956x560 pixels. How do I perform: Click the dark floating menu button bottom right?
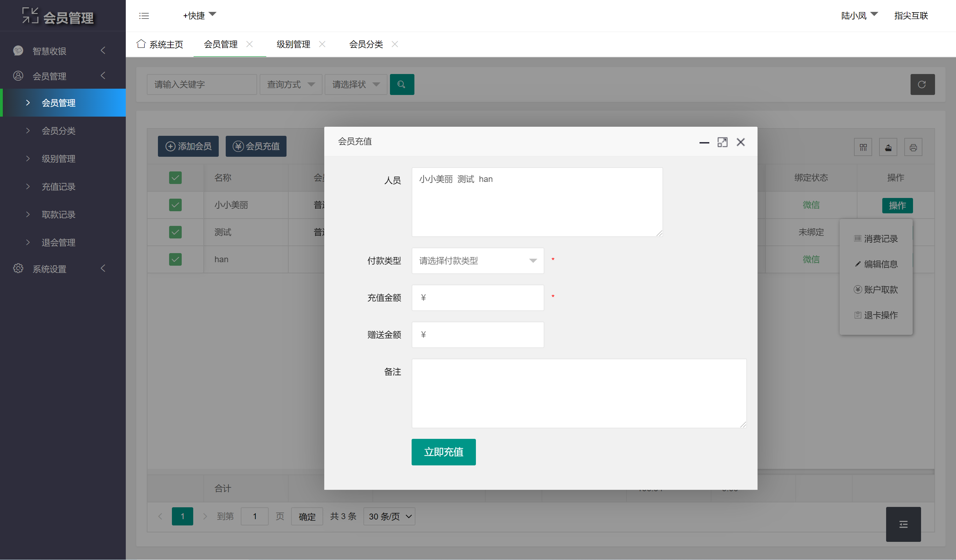point(903,524)
